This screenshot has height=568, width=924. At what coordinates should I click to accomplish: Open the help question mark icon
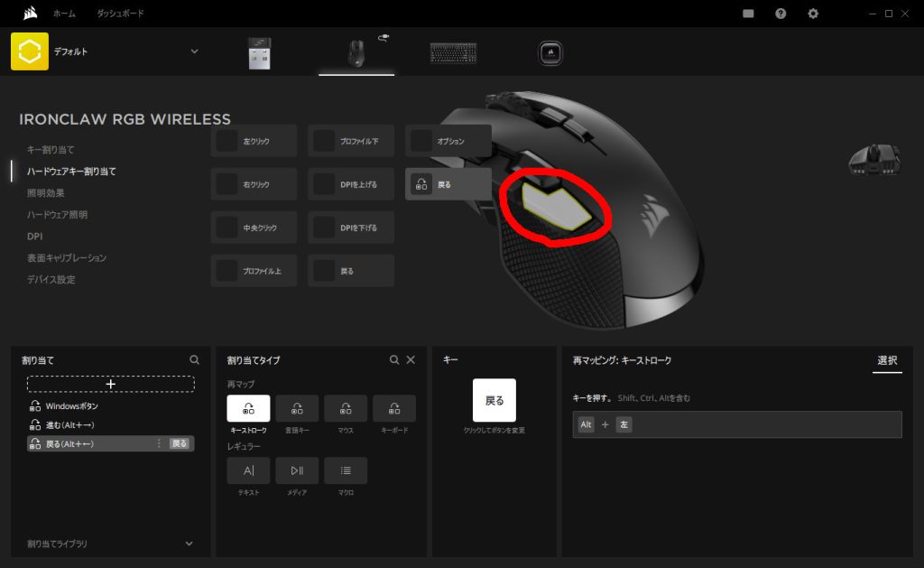tap(781, 13)
